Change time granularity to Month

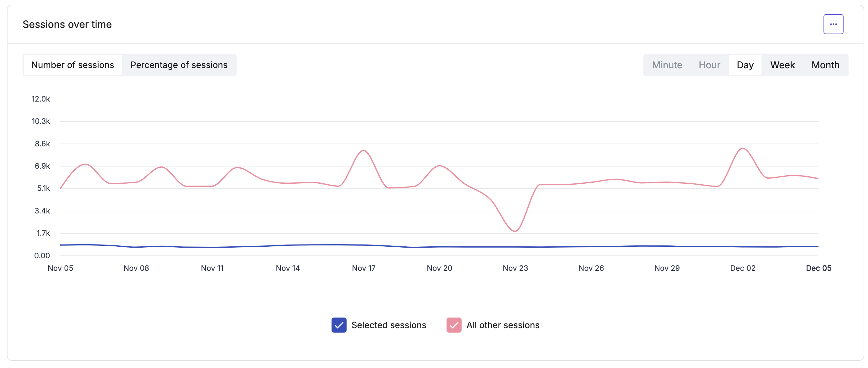[x=825, y=65]
